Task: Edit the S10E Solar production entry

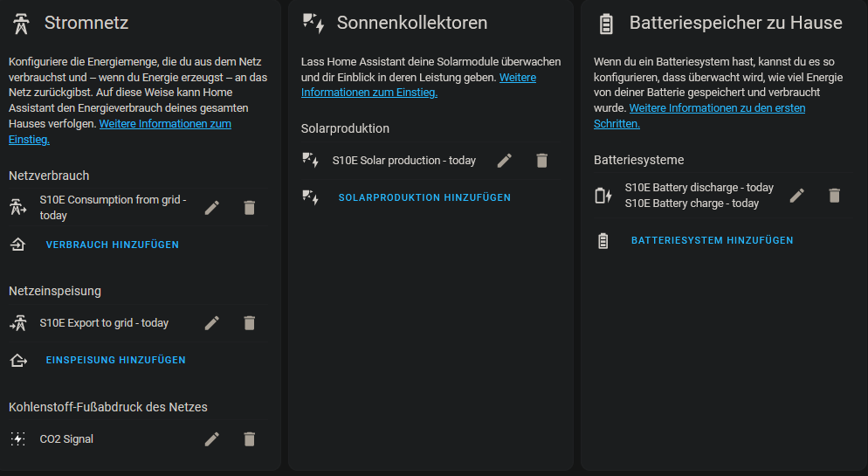Action: (505, 161)
